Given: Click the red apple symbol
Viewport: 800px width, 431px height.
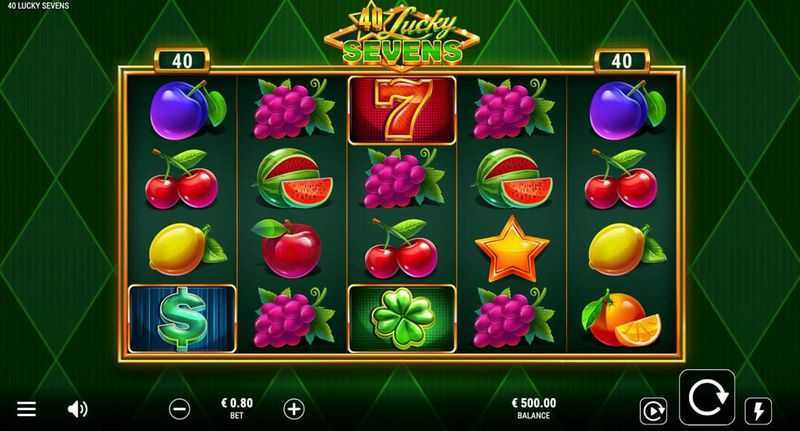Looking at the screenshot, I should (x=287, y=249).
